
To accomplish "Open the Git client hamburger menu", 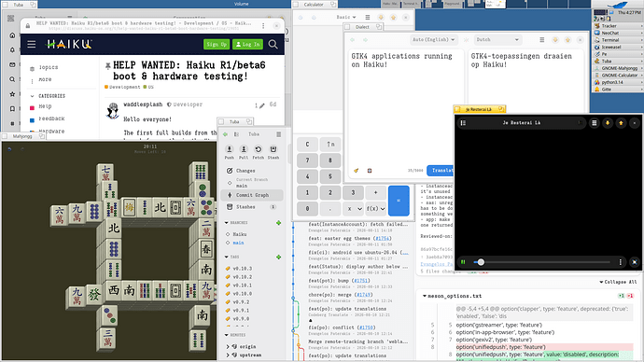I will pos(278,134).
